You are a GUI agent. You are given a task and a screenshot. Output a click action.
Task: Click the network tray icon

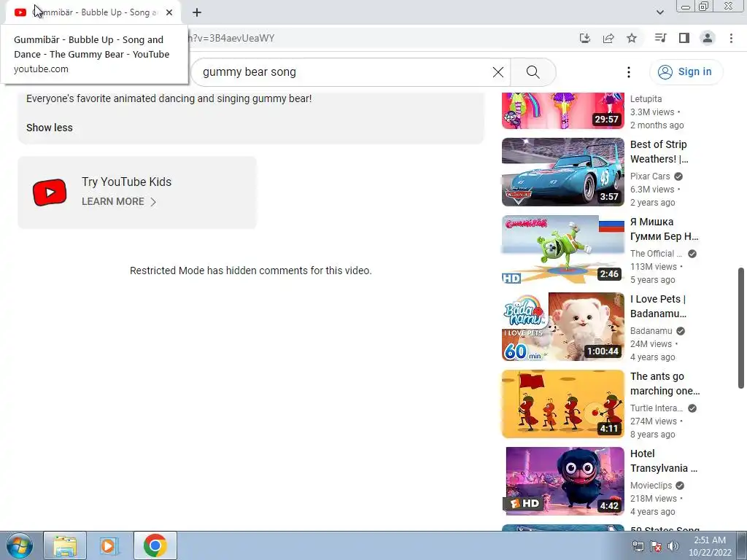tap(638, 546)
